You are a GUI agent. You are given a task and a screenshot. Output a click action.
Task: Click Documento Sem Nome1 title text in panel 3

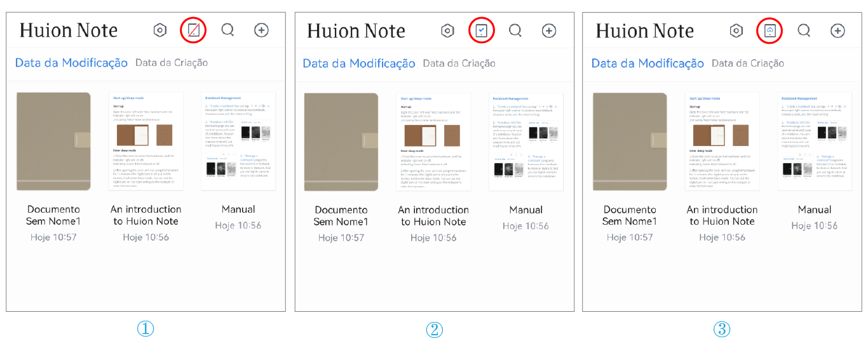630,215
